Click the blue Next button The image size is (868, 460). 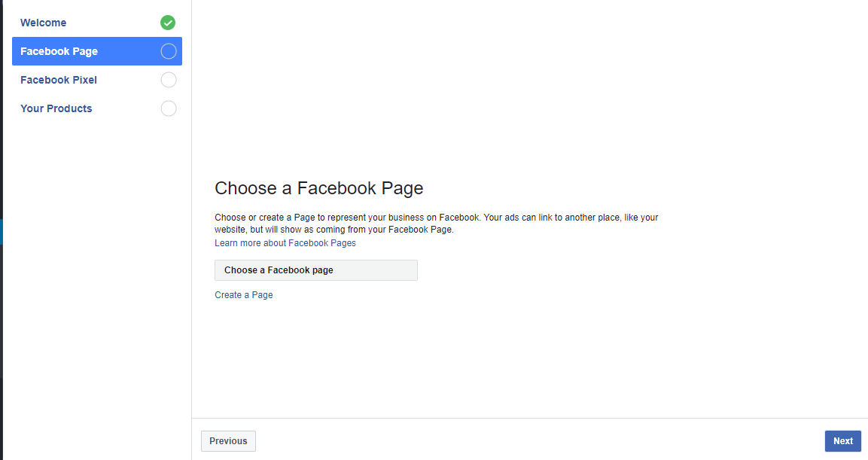click(843, 441)
